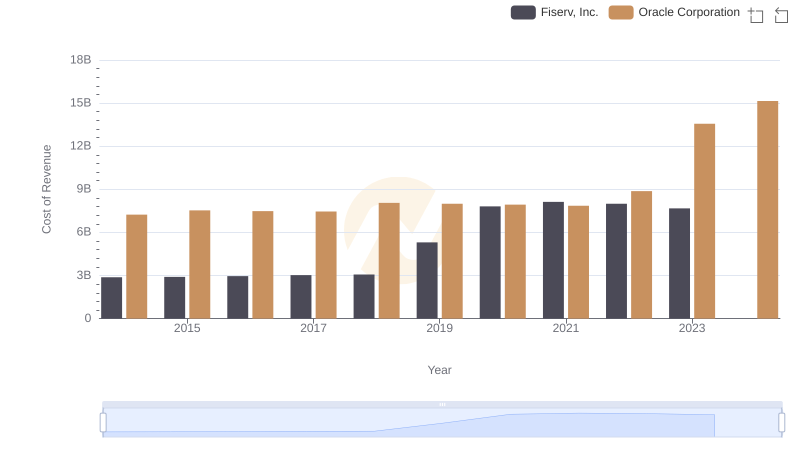Screen dimensions: 800x461
Task: Click the Fiserv bar for 2019
Action: (427, 280)
